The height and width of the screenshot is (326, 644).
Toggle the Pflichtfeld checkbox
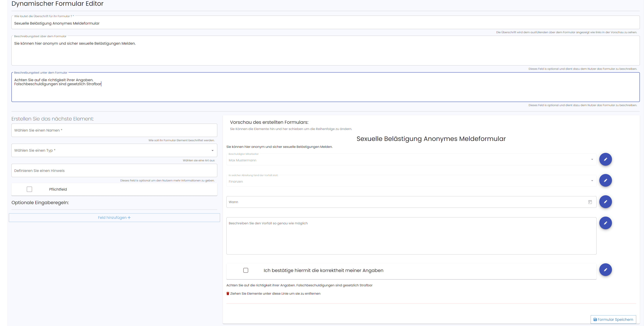(x=29, y=189)
